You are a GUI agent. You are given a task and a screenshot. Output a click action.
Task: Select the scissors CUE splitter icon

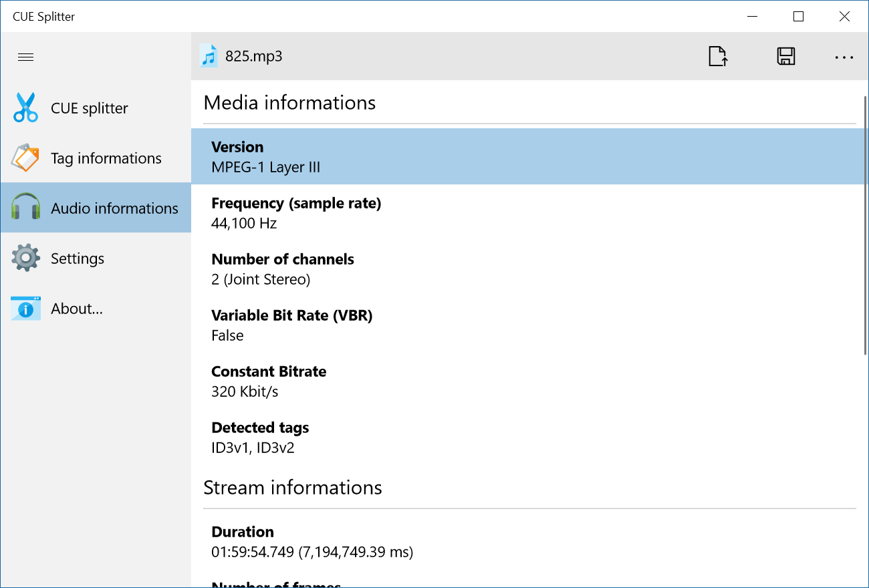[x=25, y=108]
